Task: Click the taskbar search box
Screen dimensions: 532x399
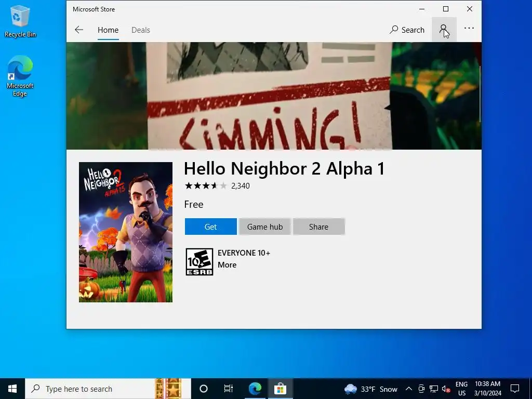Action: point(108,389)
